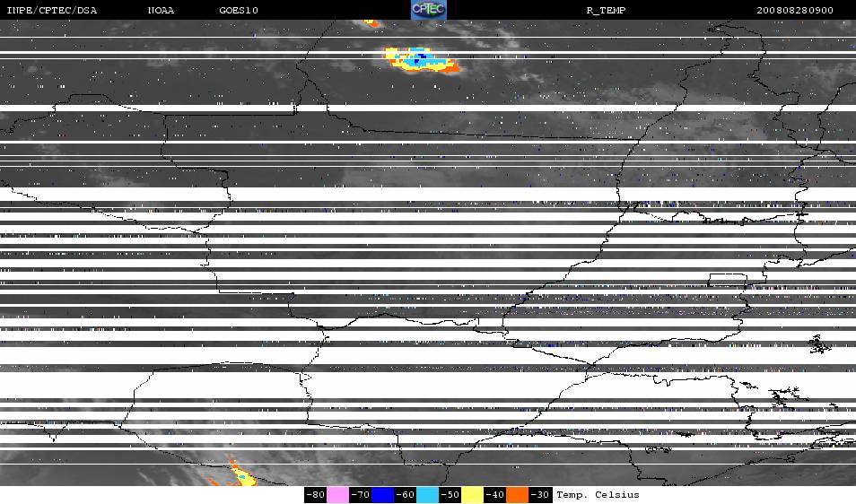
Task: Pick the orange legend color swatch
Action: point(517,495)
